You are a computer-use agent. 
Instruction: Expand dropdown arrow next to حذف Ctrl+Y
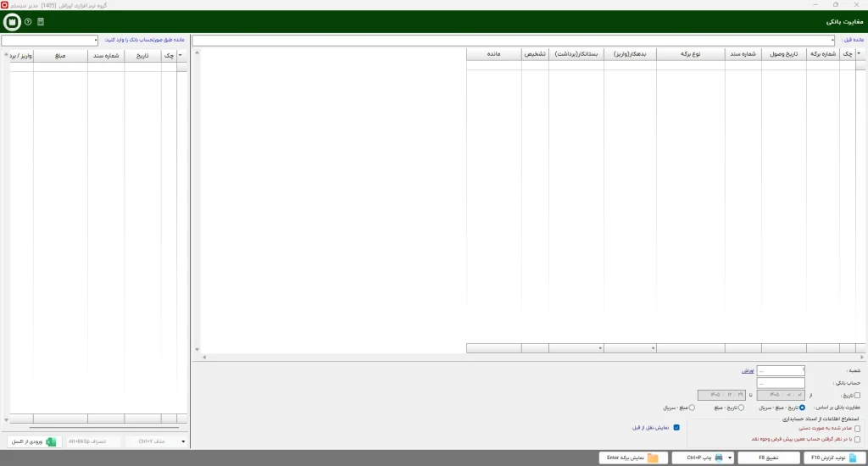pos(183,441)
